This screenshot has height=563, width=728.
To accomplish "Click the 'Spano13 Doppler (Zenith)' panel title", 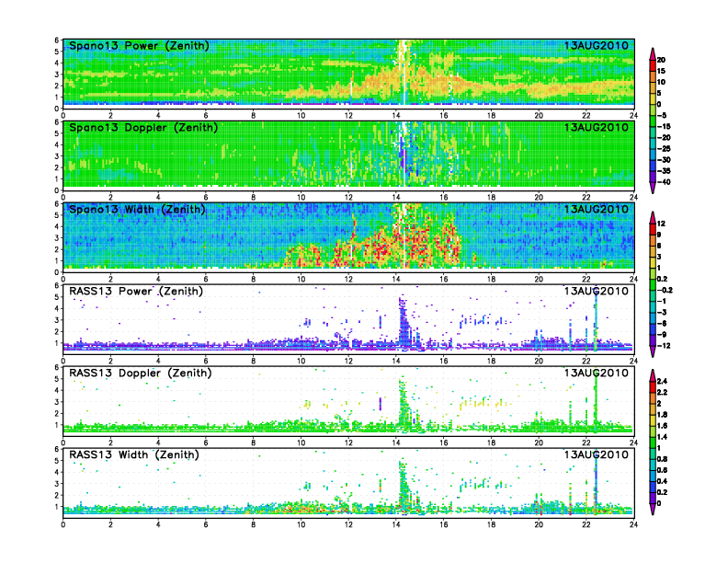I will (x=143, y=128).
